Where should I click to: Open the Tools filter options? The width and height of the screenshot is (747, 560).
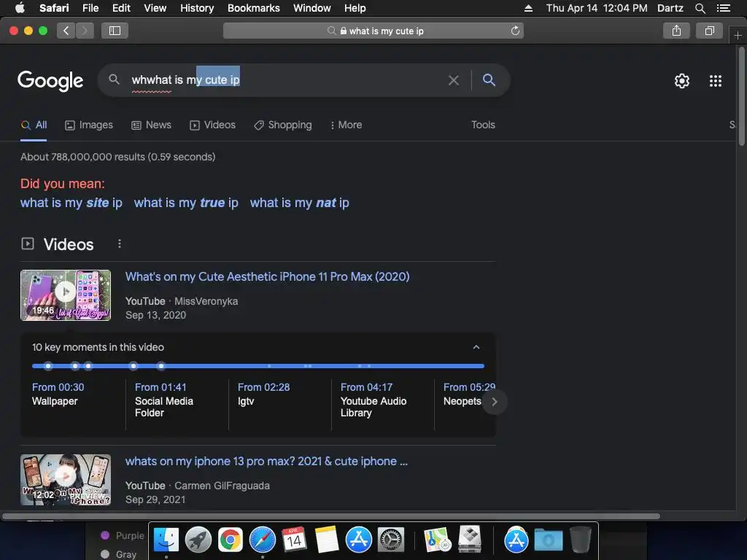click(x=483, y=125)
